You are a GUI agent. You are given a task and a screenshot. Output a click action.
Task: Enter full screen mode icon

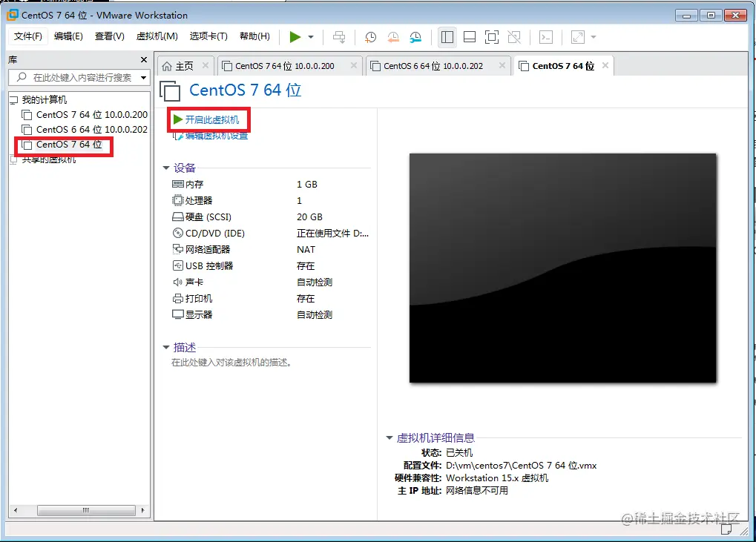click(x=492, y=37)
